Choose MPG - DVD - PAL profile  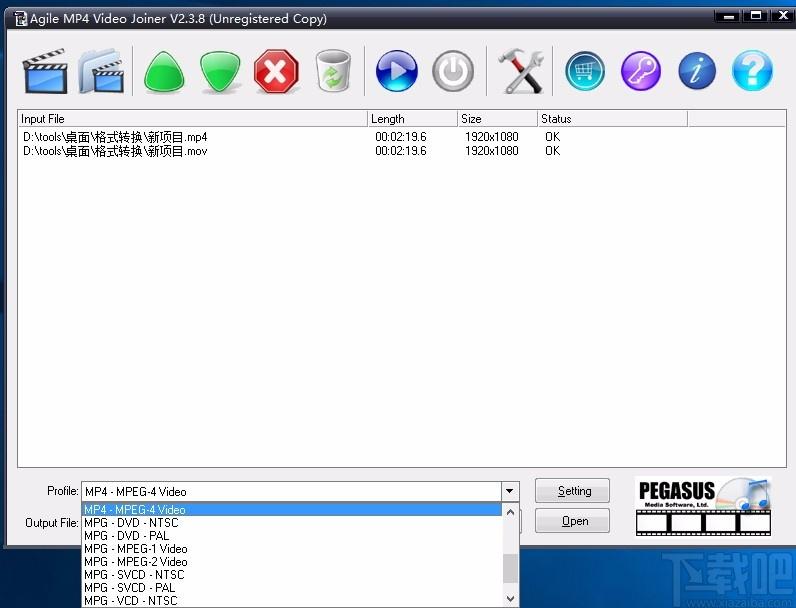click(292, 536)
